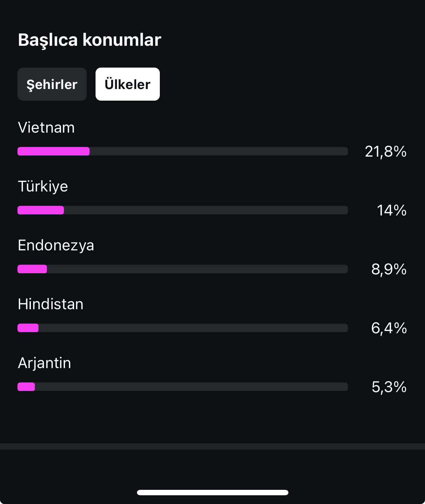Click the 8,9% percentage value
425x504 pixels.
(x=389, y=269)
